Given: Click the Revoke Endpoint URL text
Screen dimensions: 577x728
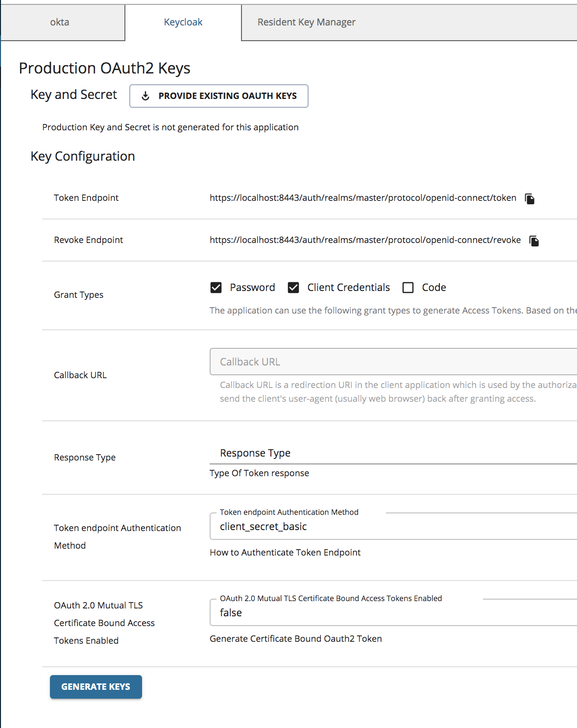Looking at the screenshot, I should coord(365,240).
